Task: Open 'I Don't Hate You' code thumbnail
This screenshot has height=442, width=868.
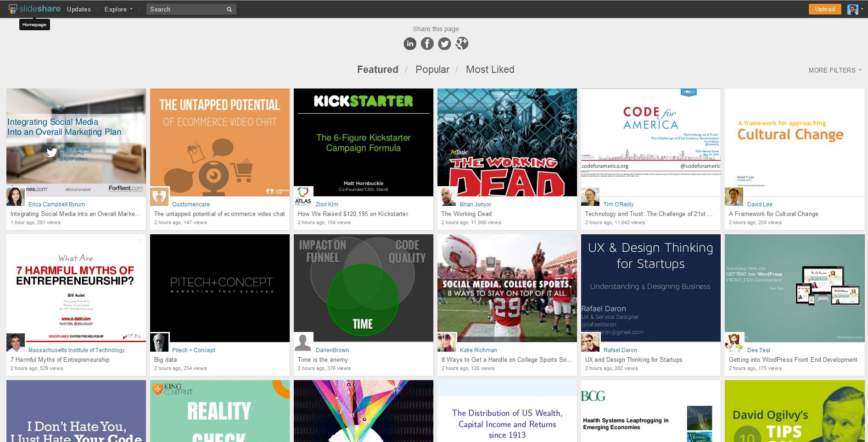Action: click(x=76, y=411)
